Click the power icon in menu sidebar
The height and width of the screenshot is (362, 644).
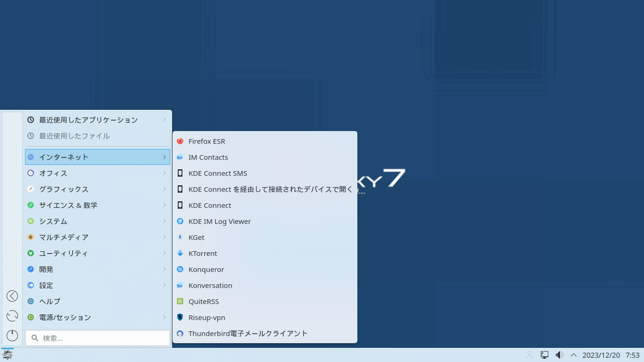click(12, 336)
